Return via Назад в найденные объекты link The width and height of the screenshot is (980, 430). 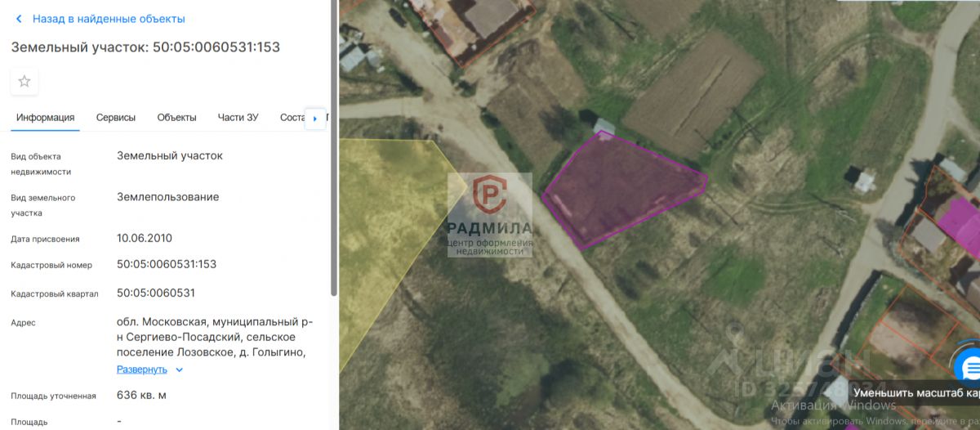[109, 19]
